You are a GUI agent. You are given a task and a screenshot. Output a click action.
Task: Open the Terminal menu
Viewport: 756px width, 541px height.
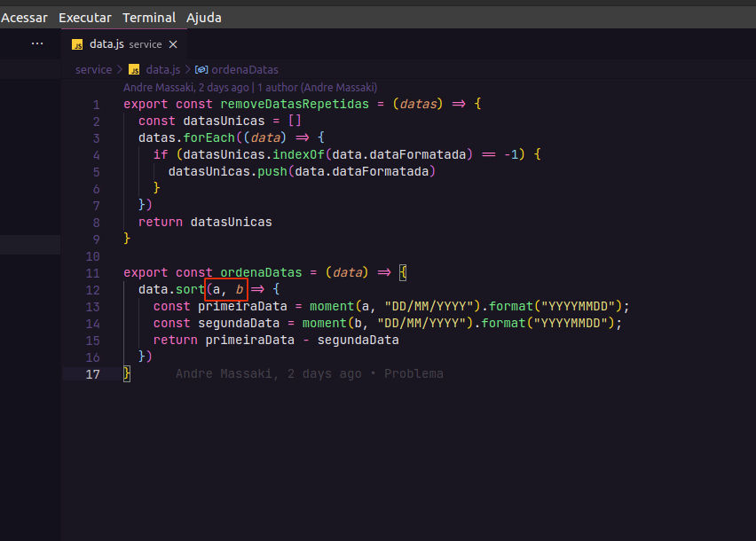click(149, 18)
